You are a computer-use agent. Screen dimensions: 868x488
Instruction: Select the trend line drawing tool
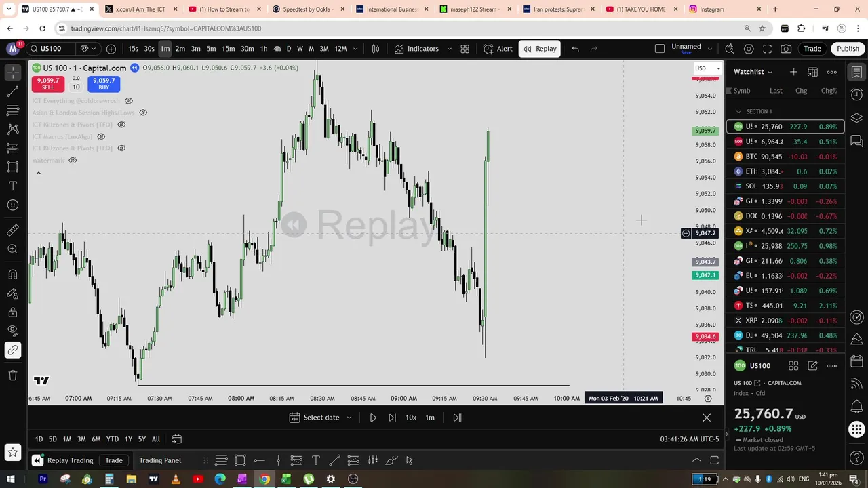tap(13, 91)
